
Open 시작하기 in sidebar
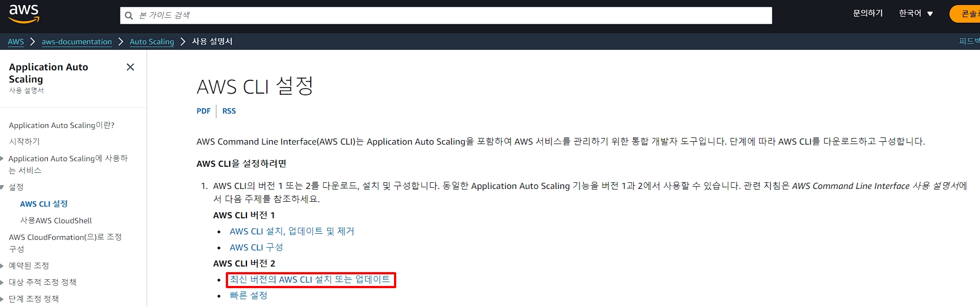pos(24,142)
